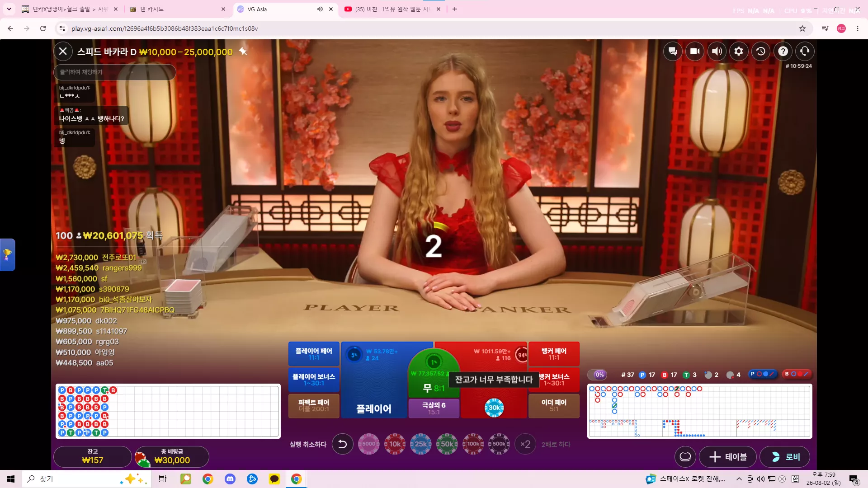Open Discord from the taskbar
Viewport: 868px width, 488px height.
230,479
